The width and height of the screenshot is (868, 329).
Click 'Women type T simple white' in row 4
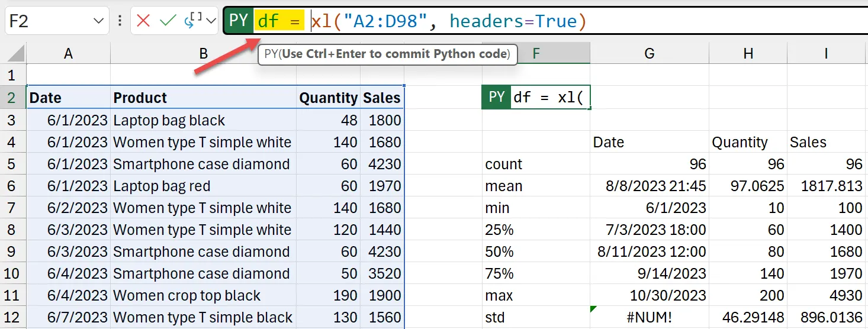pos(204,142)
